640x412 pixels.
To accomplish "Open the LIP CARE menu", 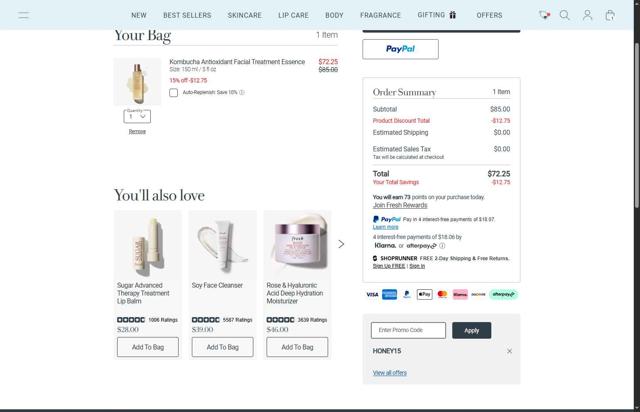I will click(293, 15).
